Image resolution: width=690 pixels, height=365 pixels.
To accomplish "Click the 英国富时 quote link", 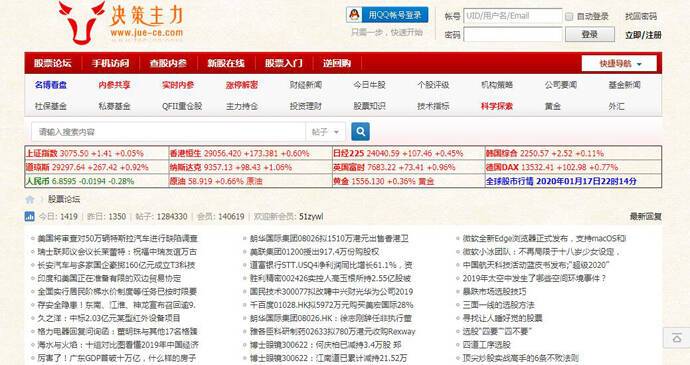I will tap(349, 167).
